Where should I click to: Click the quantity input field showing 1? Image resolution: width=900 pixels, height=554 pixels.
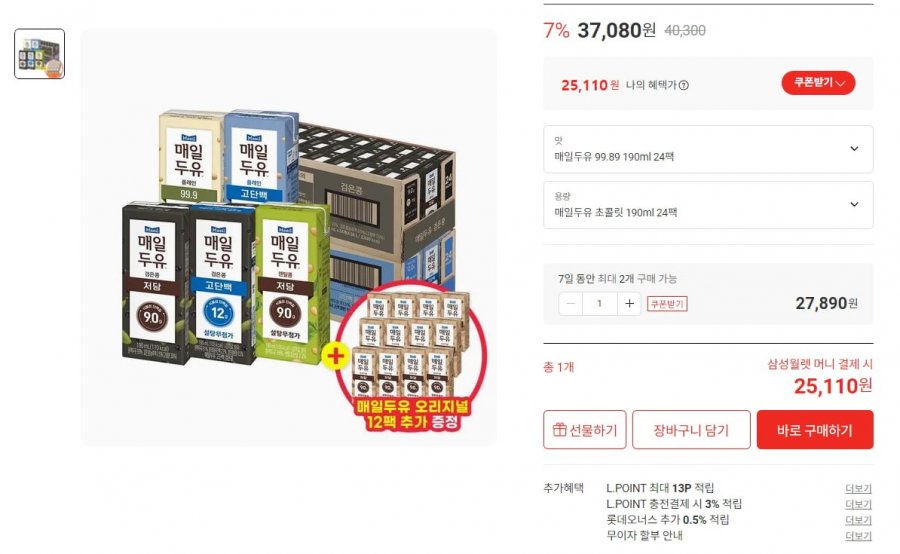pyautogui.click(x=600, y=304)
